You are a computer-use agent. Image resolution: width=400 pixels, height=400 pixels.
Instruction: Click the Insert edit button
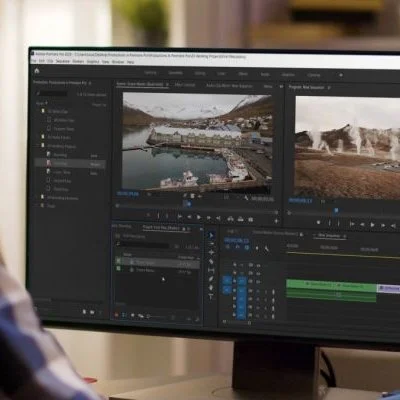coord(230,219)
